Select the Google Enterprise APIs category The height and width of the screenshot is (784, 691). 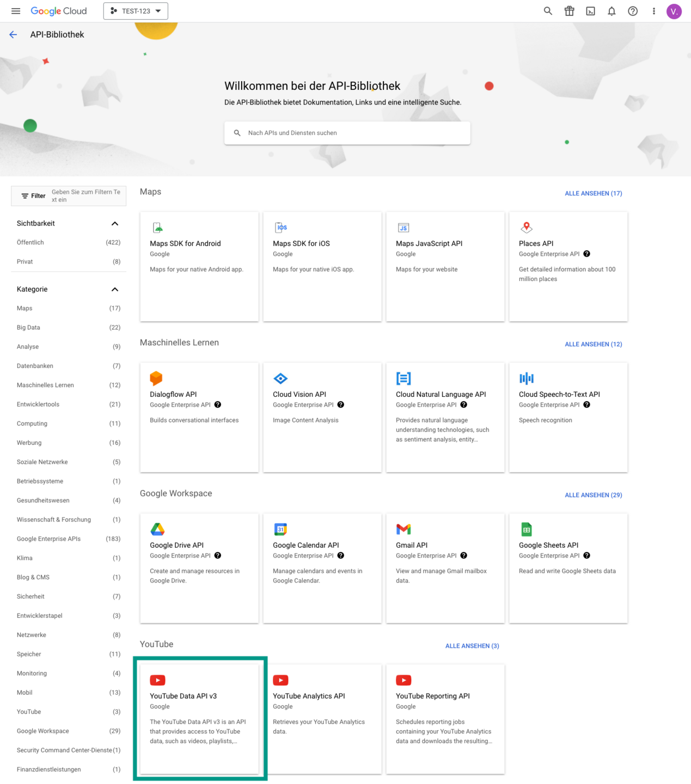coord(69,539)
